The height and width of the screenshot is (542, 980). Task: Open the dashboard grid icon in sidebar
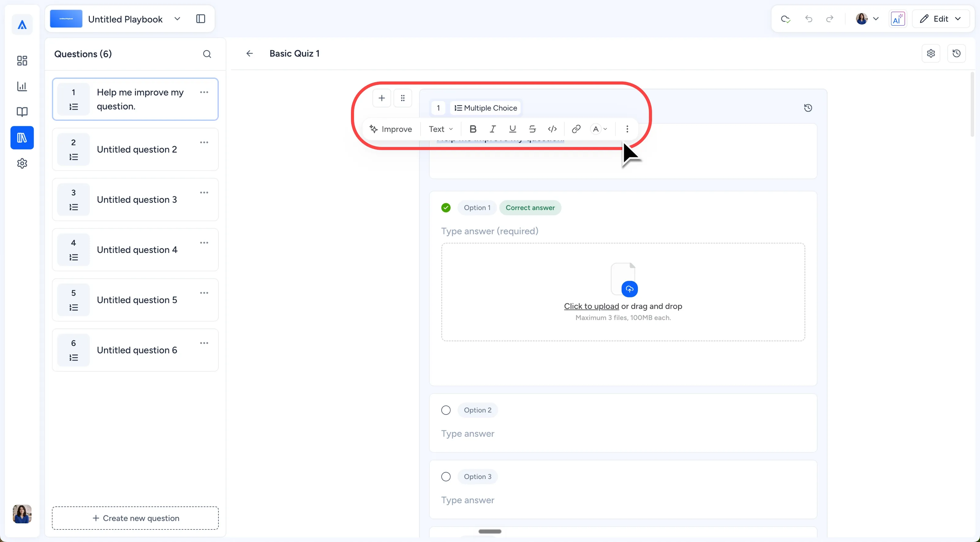click(x=22, y=61)
